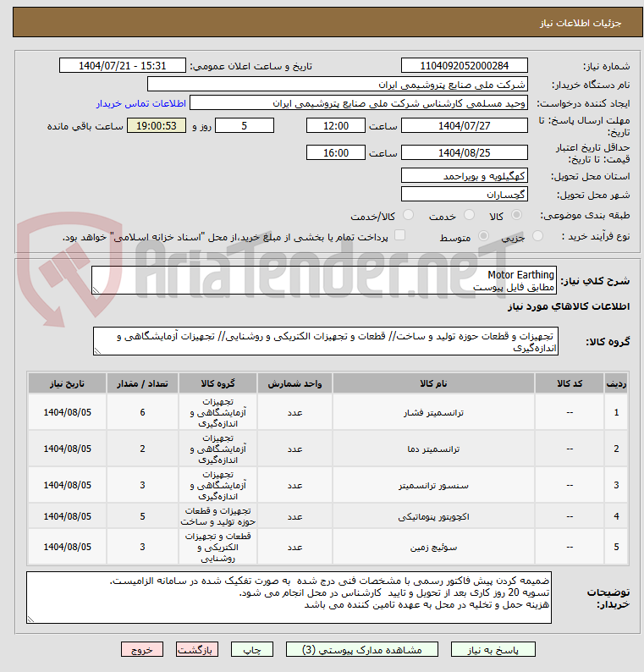Click the validity time field 16:00

[336, 152]
